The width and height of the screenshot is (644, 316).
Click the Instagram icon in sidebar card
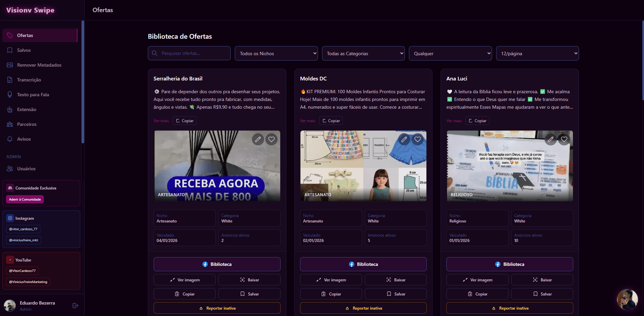click(10, 218)
